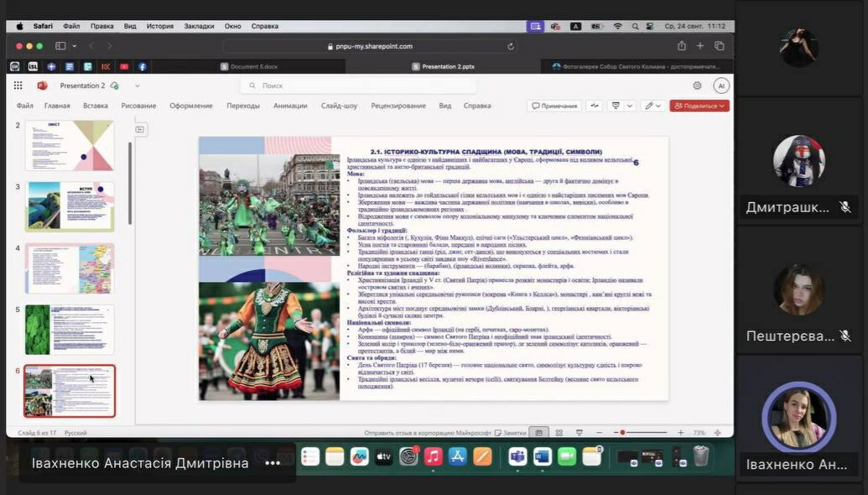This screenshot has height=495, width=868.
Task: Toggle the Safari sidebar
Action: pyautogui.click(x=60, y=46)
